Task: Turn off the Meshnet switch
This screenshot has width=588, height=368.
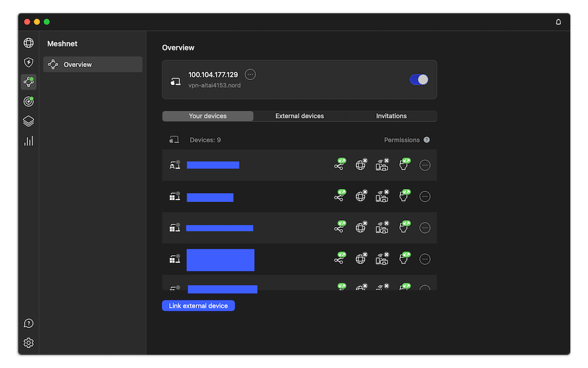Action: [419, 79]
